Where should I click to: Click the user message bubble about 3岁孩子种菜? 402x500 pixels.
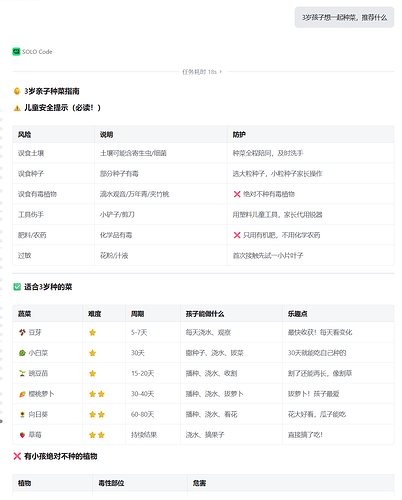(344, 17)
